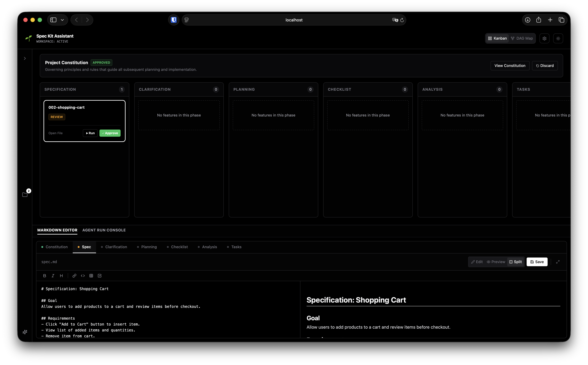The height and width of the screenshot is (365, 588).
Task: Click the ANALYSIS column header
Action: pos(432,89)
